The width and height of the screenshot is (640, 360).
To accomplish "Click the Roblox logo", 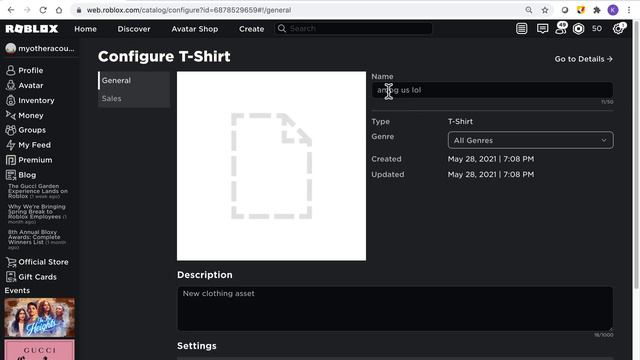I will (x=32, y=29).
